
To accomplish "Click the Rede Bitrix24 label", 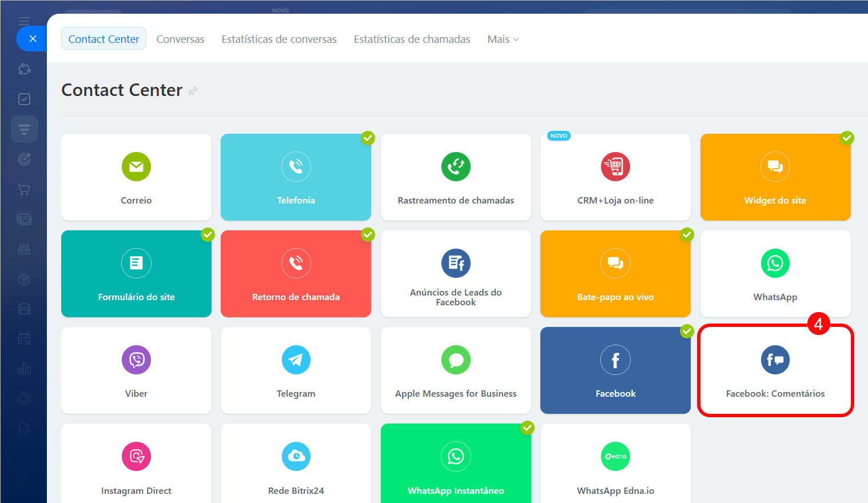I will click(x=296, y=490).
